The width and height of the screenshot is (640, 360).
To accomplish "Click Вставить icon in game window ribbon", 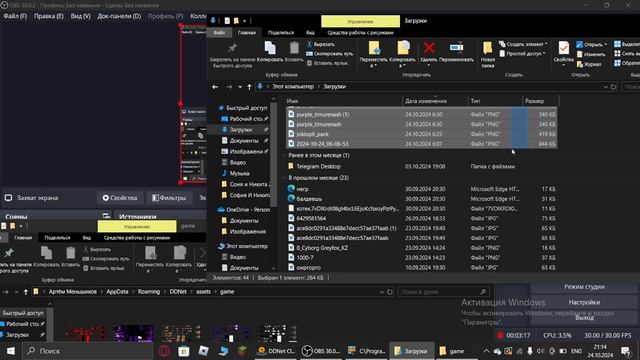I will [x=71, y=253].
